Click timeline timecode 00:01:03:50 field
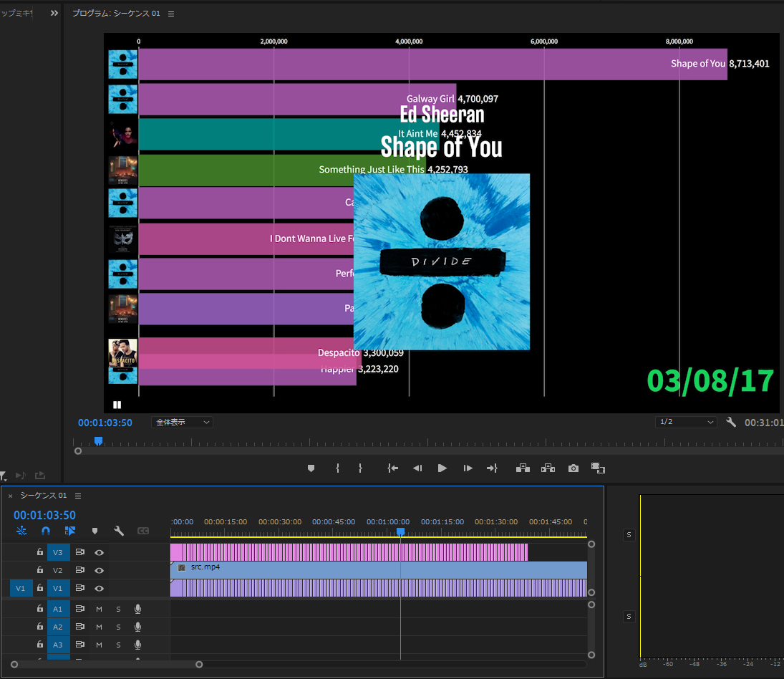 point(44,515)
